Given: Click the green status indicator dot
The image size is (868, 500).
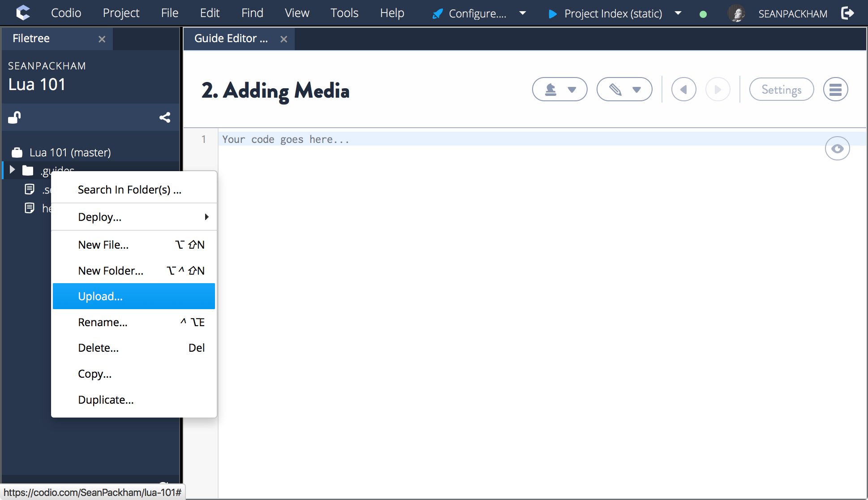Looking at the screenshot, I should pyautogui.click(x=703, y=14).
